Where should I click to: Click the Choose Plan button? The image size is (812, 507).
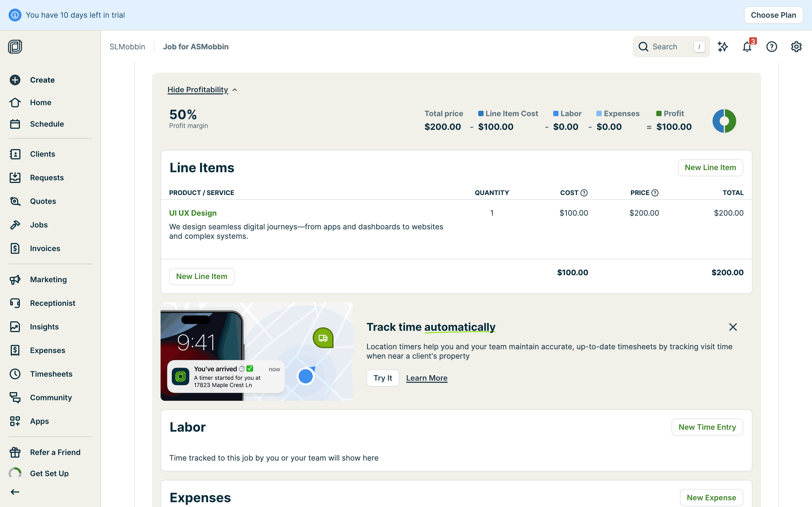[x=773, y=15]
